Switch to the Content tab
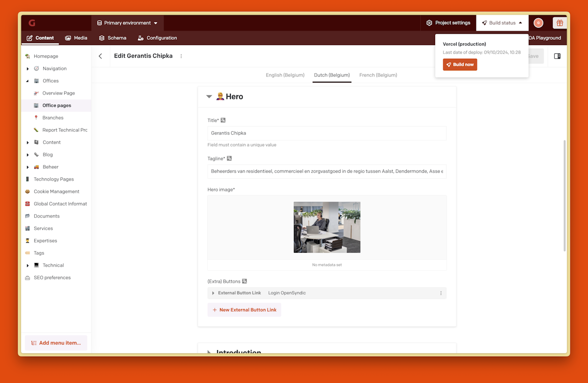 click(x=40, y=38)
